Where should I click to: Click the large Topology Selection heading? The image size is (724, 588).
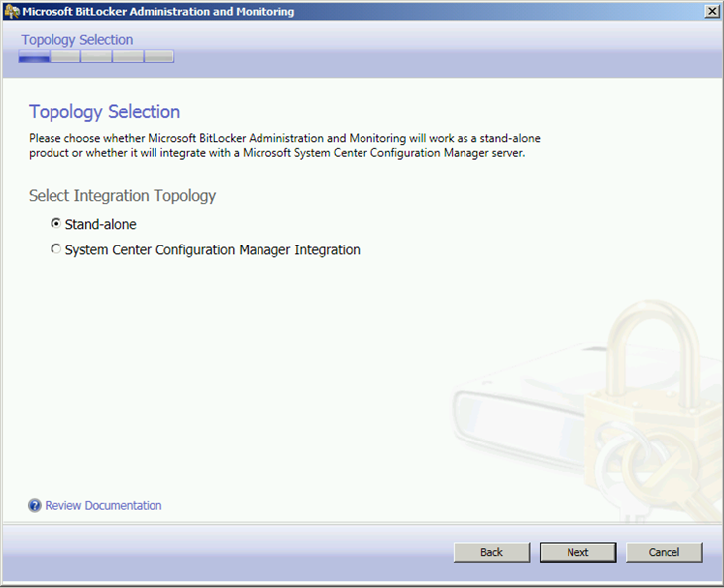(x=104, y=112)
